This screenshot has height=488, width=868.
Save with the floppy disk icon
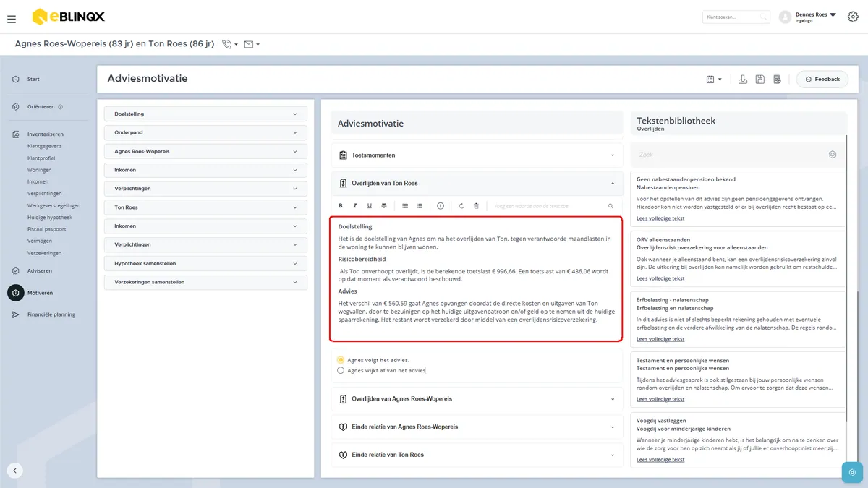click(x=760, y=79)
